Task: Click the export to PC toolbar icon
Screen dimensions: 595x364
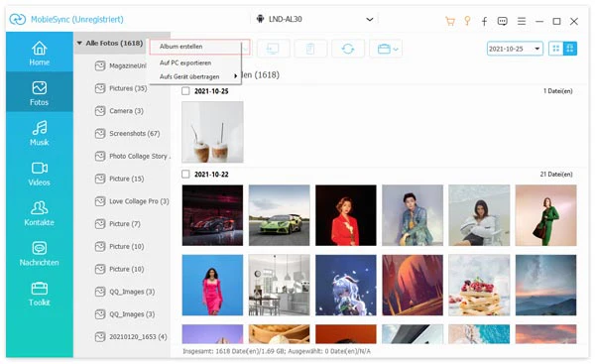Action: (273, 49)
